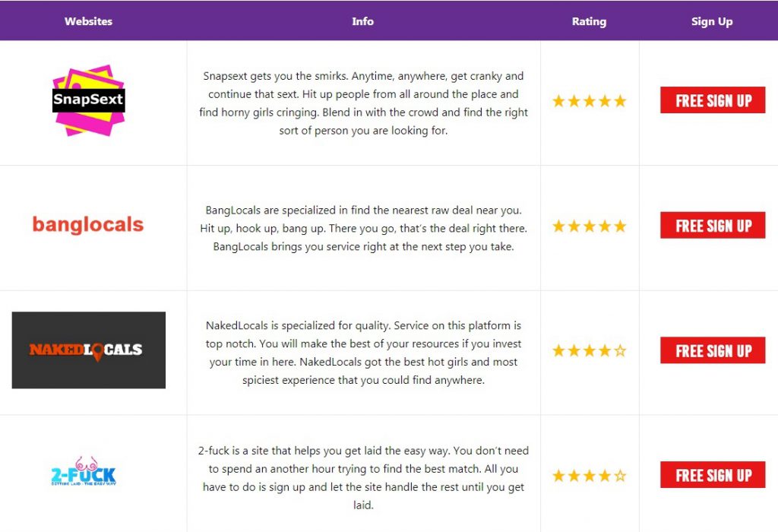Click the BangLocals star rating
The width and height of the screenshot is (778, 532).
pyautogui.click(x=589, y=226)
